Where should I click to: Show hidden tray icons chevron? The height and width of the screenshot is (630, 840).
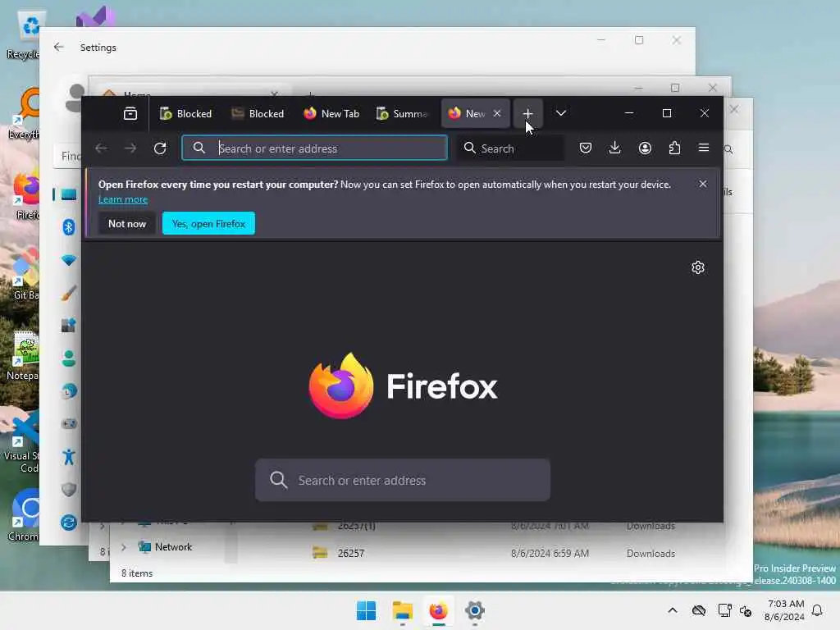pos(673,610)
